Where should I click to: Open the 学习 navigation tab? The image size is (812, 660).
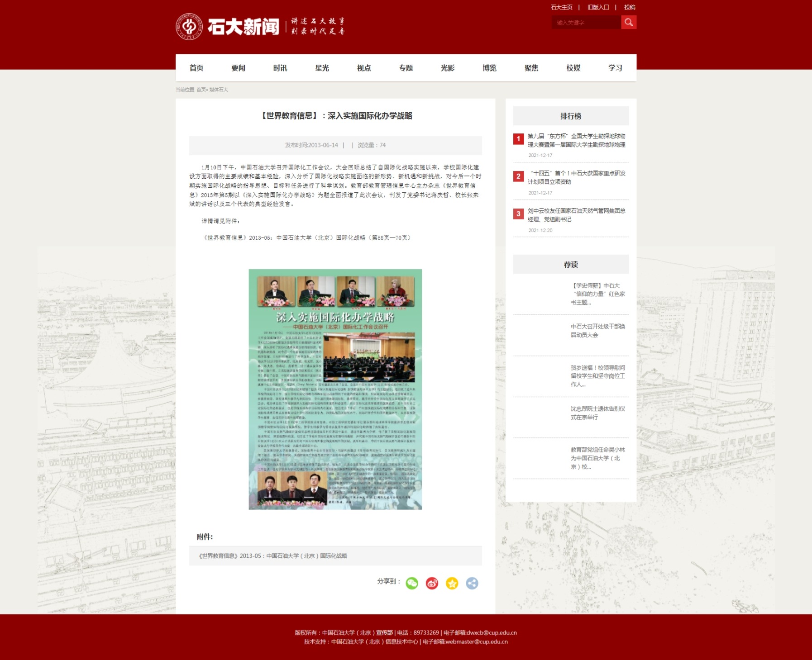615,68
